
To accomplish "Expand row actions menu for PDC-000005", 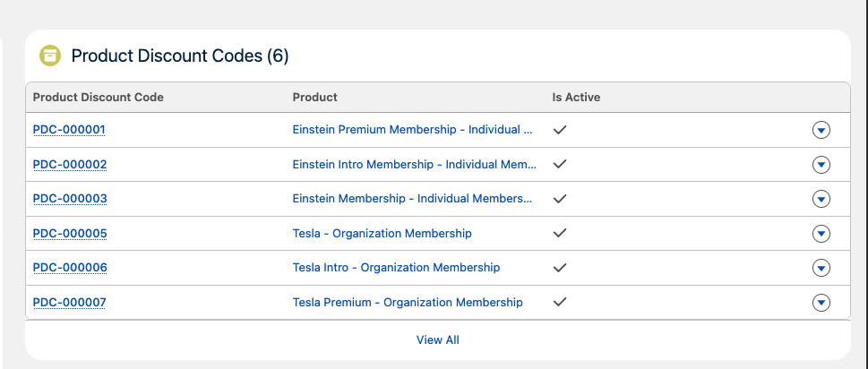I will pyautogui.click(x=821, y=234).
